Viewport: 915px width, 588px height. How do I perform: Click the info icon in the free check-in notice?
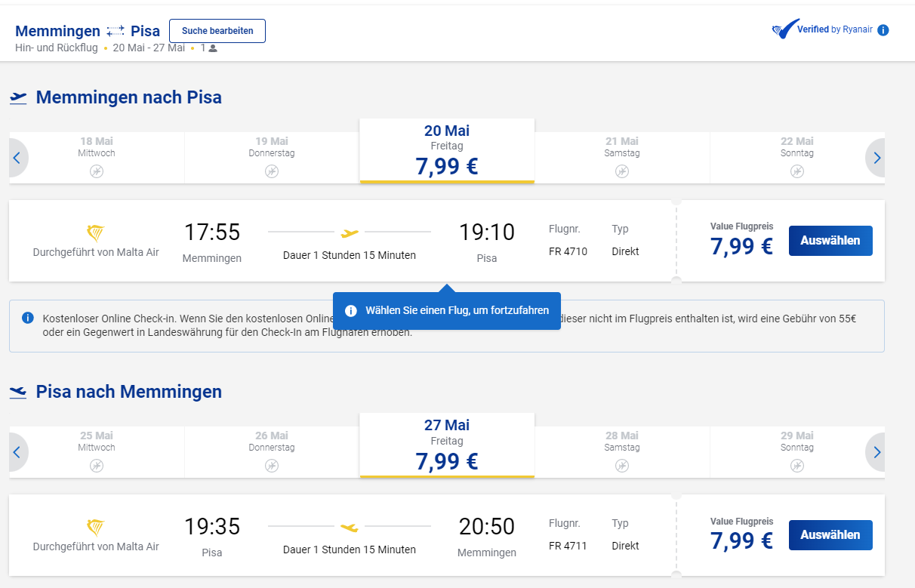tap(28, 318)
